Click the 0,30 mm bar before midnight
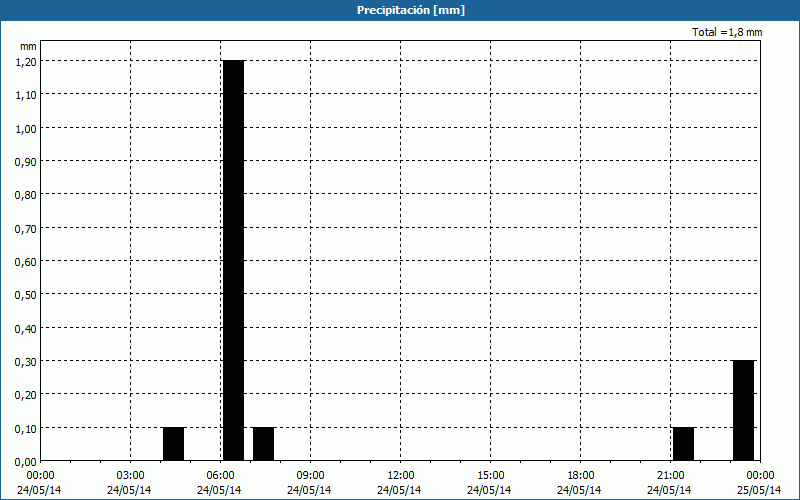Screen dimensions: 800x500 click(x=743, y=410)
